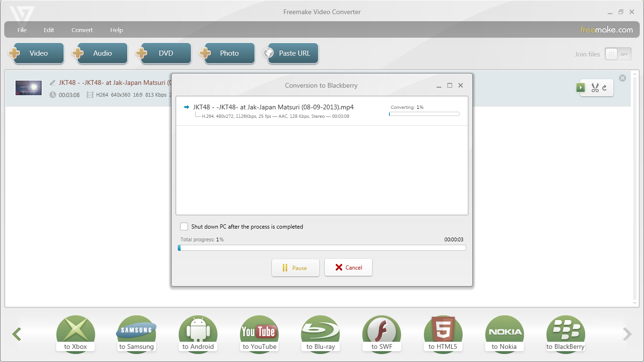644x362 pixels.
Task: Add a DVD source
Action: 164,53
